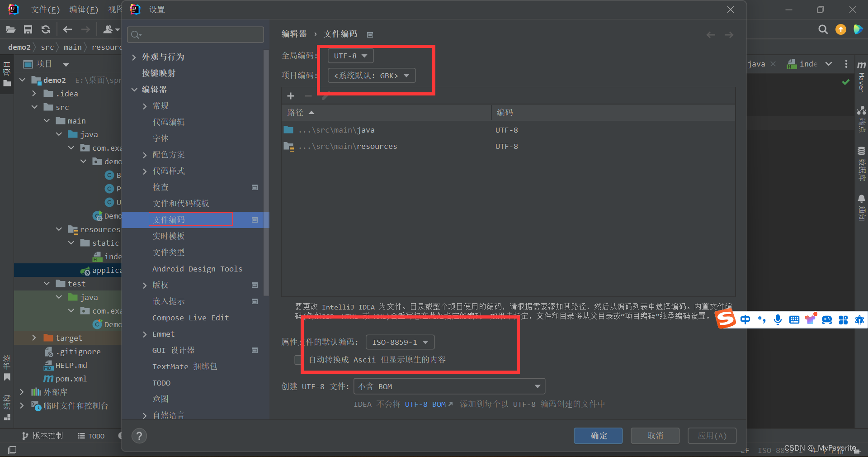Expand the target folder in project tree
The width and height of the screenshot is (868, 457).
(x=34, y=338)
